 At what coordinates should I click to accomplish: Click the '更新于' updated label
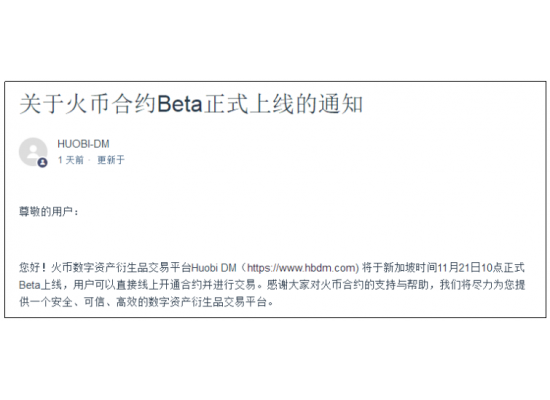(111, 160)
